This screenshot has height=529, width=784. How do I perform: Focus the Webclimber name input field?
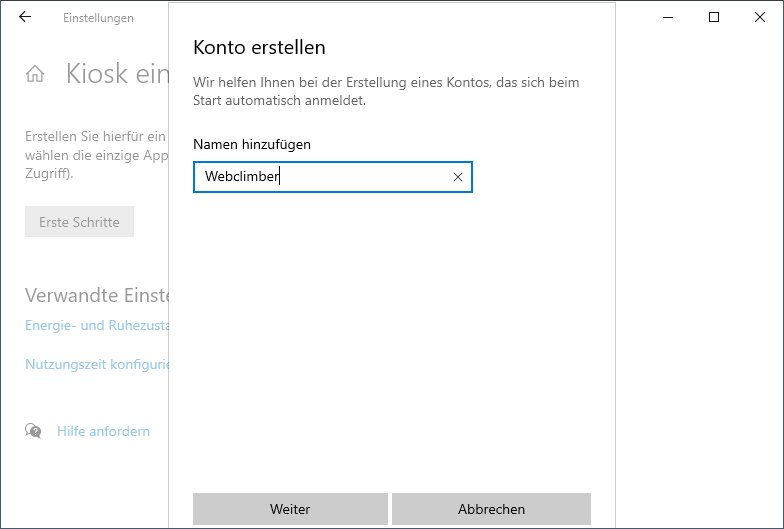click(x=320, y=177)
